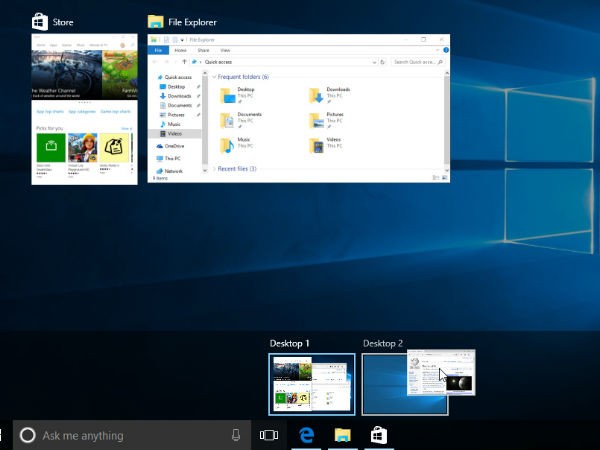The height and width of the screenshot is (450, 600).
Task: Click the Cortana microphone icon
Action: pos(236,435)
